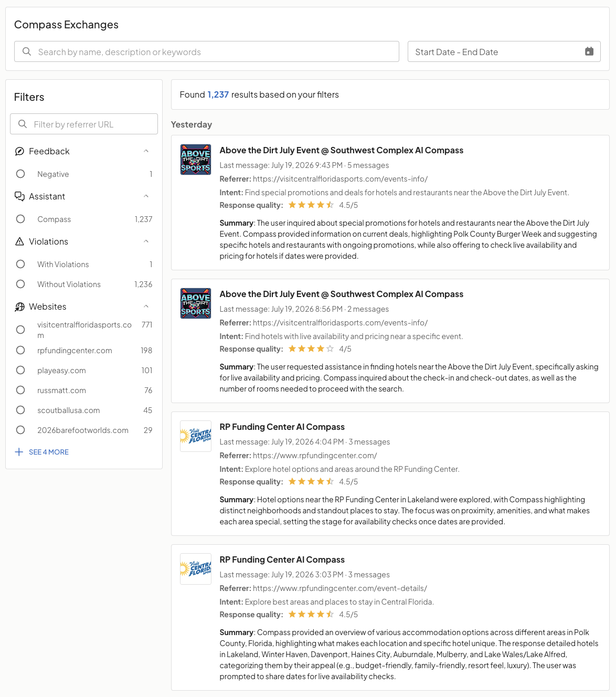The width and height of the screenshot is (616, 697).
Task: Click the Assistant section label
Action: pos(47,196)
